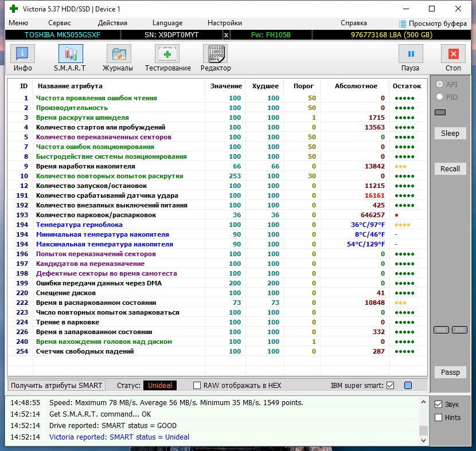
Task: Select row Ошибки передачи данных через DMA
Action: [217, 283]
